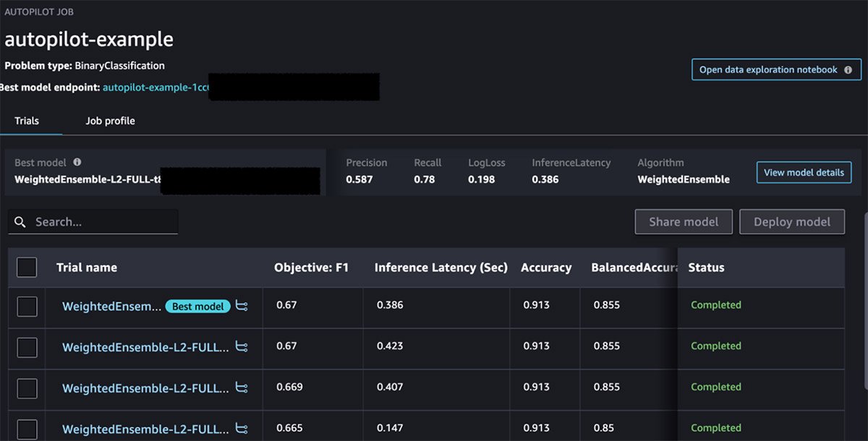Check the second trial's row checkbox

(27, 347)
